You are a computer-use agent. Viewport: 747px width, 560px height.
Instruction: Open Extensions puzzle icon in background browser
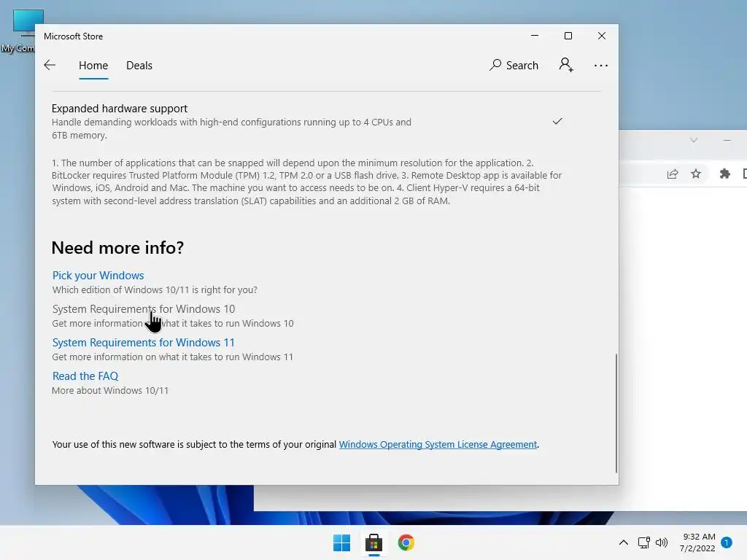click(x=724, y=174)
